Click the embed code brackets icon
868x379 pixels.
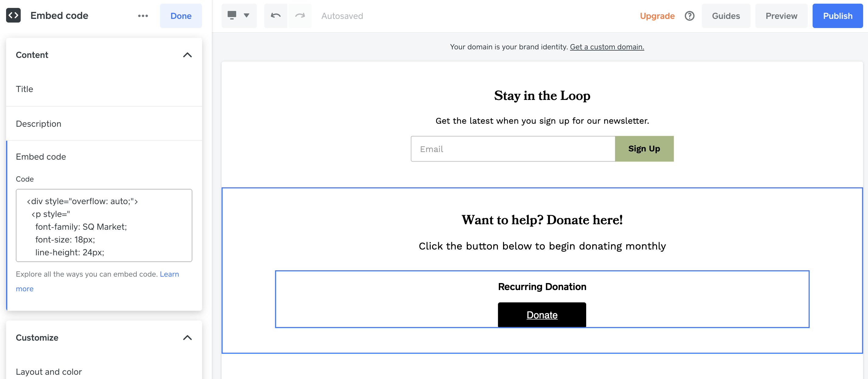pos(13,16)
